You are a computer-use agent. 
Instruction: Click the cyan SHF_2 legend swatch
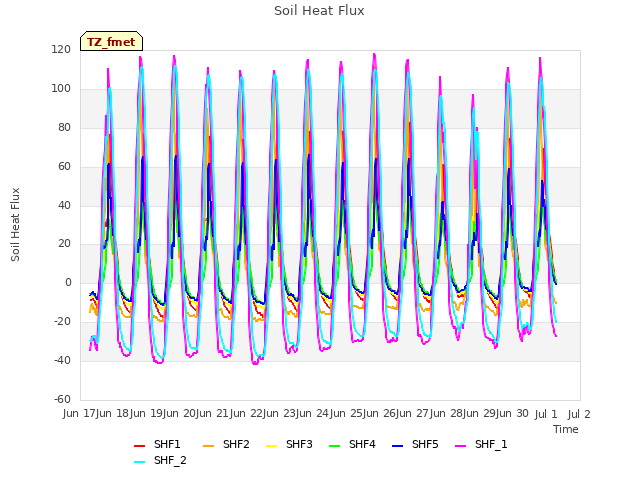[139, 462]
